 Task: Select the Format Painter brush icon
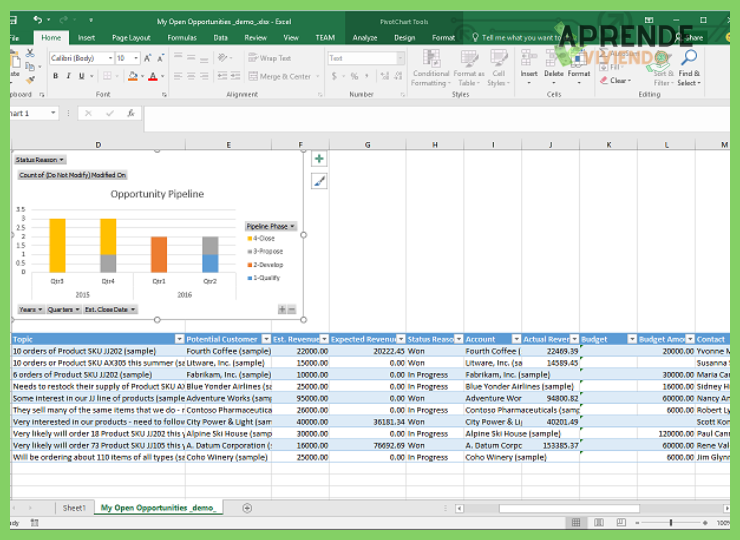pos(30,80)
